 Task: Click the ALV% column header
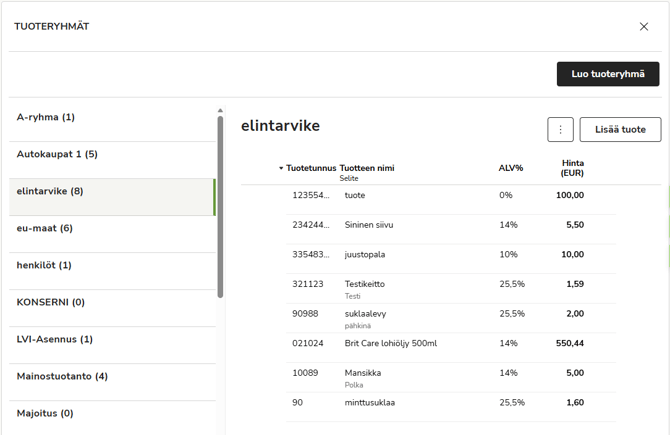(x=511, y=168)
